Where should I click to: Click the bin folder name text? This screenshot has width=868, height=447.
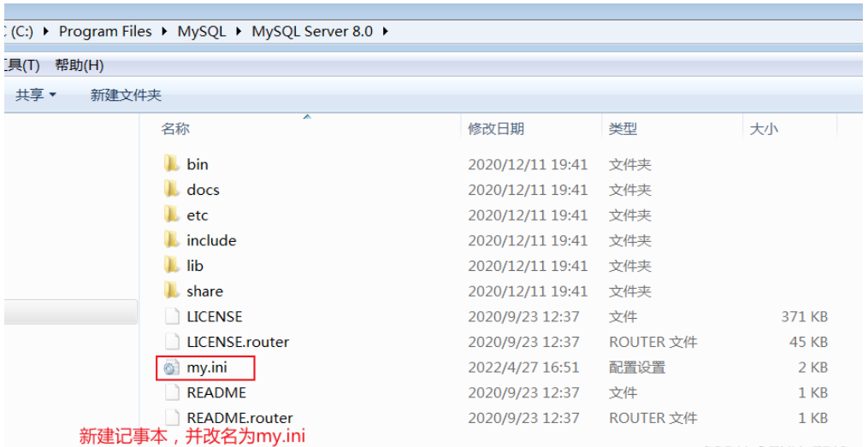pos(198,164)
